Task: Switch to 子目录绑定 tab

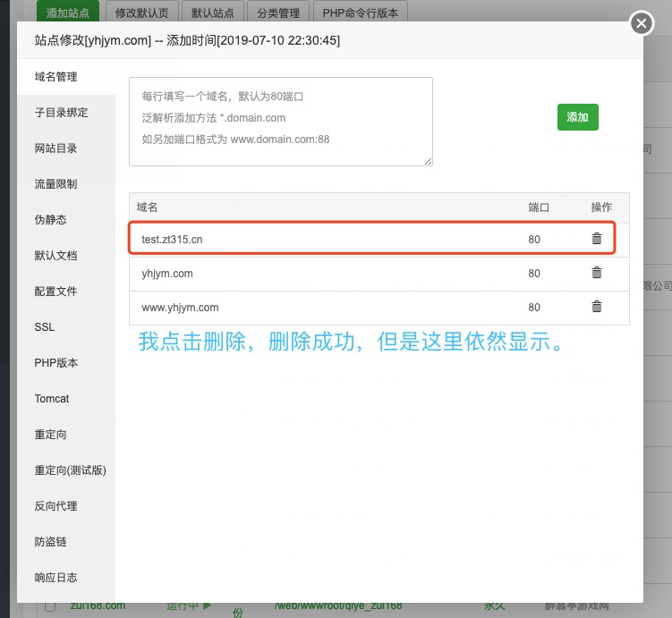Action: (61, 113)
